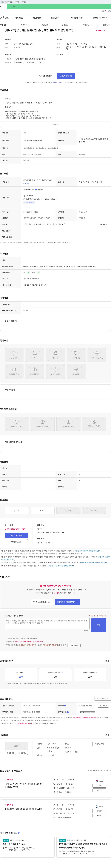
Task: Switch to the 우대사항 tab
Action: coord(44,25)
